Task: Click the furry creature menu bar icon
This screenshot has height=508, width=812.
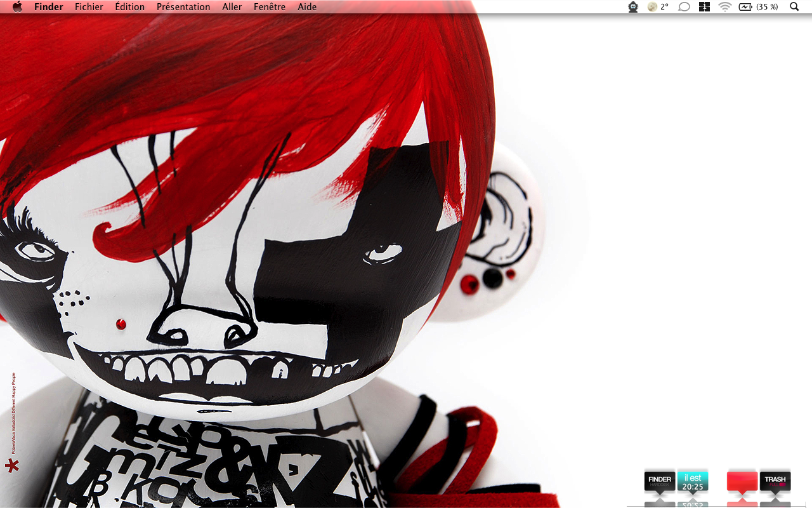Action: [x=632, y=7]
